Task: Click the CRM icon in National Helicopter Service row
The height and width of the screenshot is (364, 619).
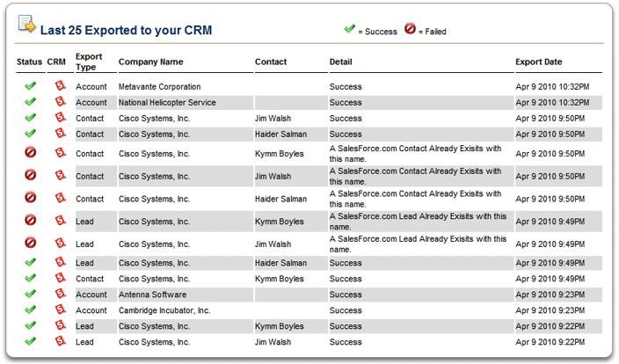Action: [60, 101]
